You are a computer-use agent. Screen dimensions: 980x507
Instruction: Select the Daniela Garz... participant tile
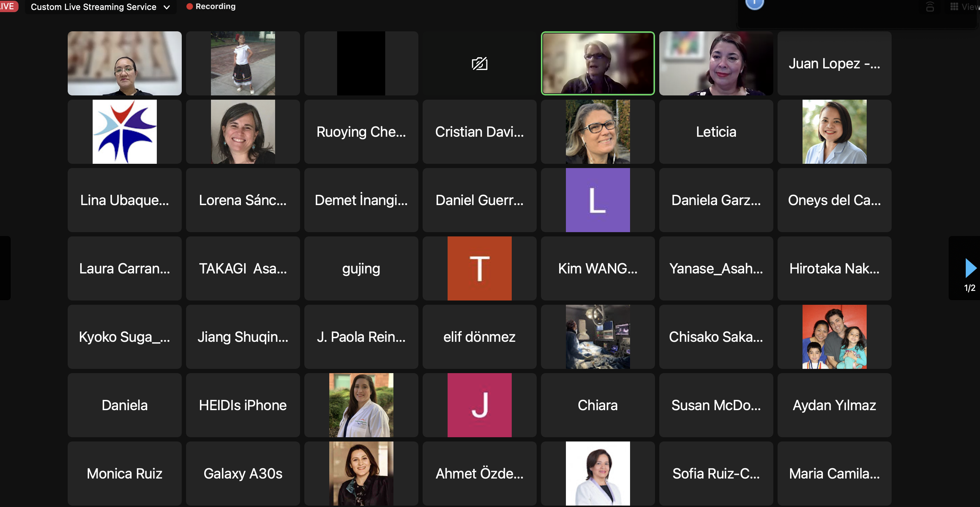716,200
